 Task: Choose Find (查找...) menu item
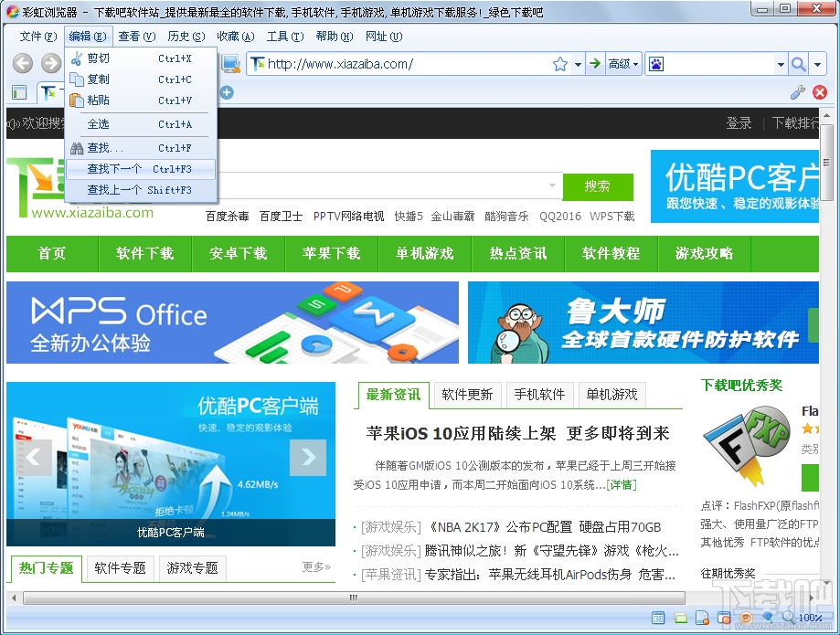pos(141,148)
